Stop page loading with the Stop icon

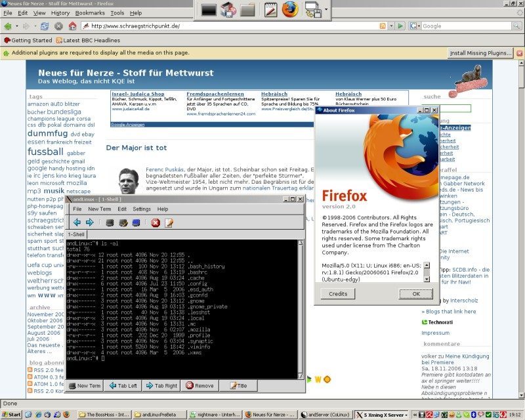58,26
